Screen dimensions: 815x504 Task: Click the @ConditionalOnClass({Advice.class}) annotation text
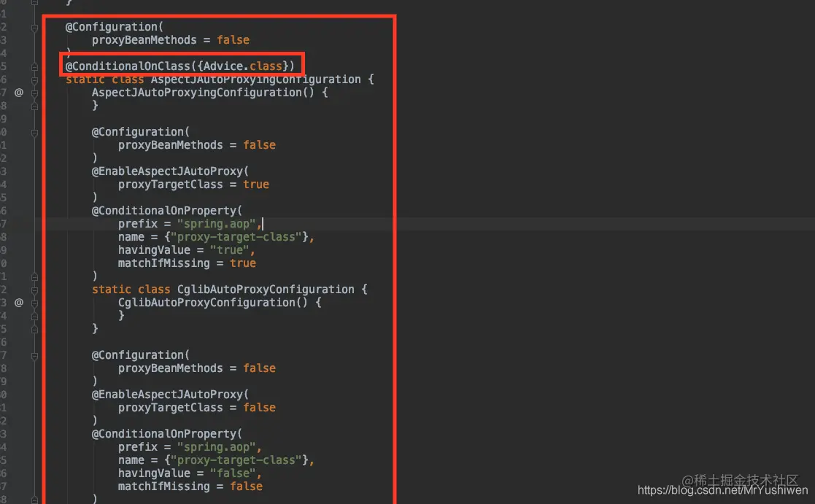pyautogui.click(x=179, y=66)
